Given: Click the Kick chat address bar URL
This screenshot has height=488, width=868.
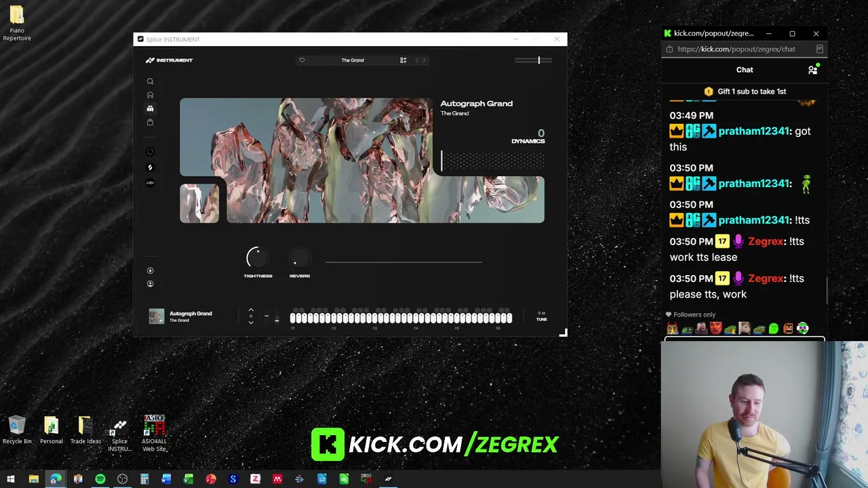Looking at the screenshot, I should [736, 49].
